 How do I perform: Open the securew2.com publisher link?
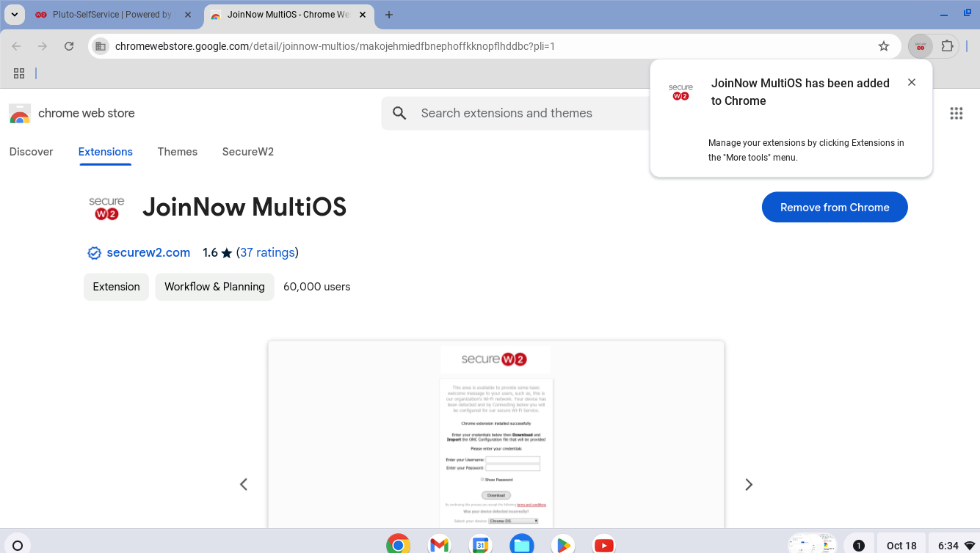point(148,252)
